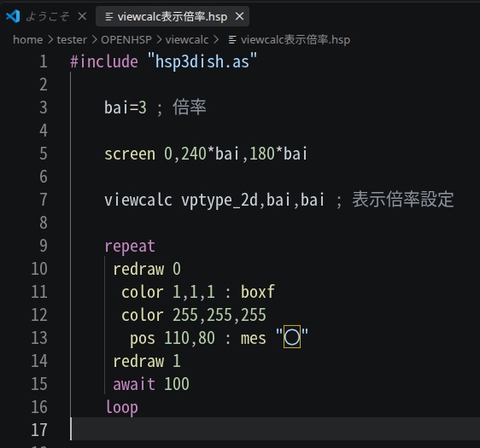Click the file icon on the viewcalc表示倍率.hsp tab
Viewport: 480px width, 448px height.
[x=109, y=16]
